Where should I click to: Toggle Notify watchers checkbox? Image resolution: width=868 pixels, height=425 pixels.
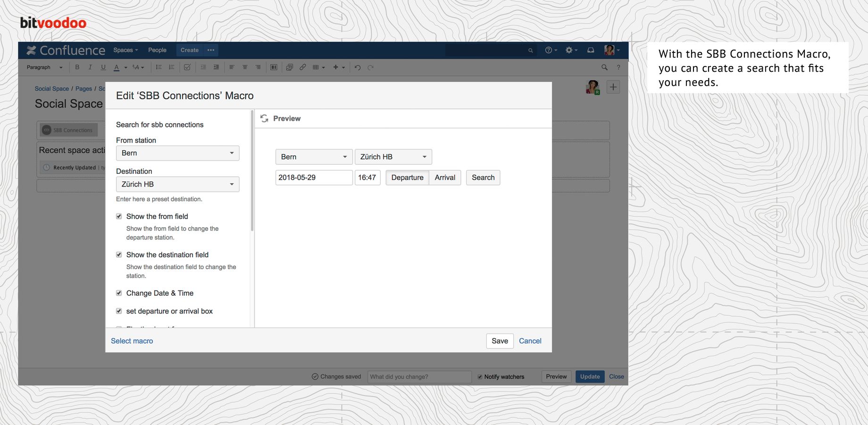coord(480,377)
